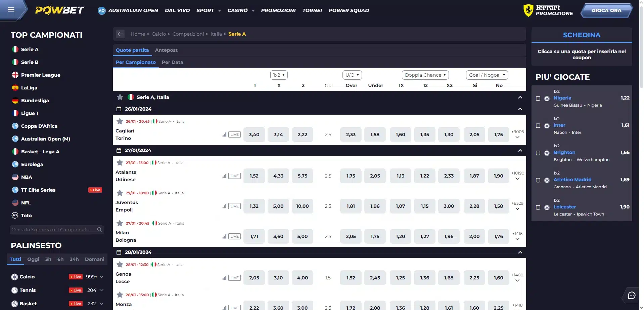Viewport: 644px width, 310px height.
Task: Open statistics icon for Milan Bologna
Action: coord(224,236)
